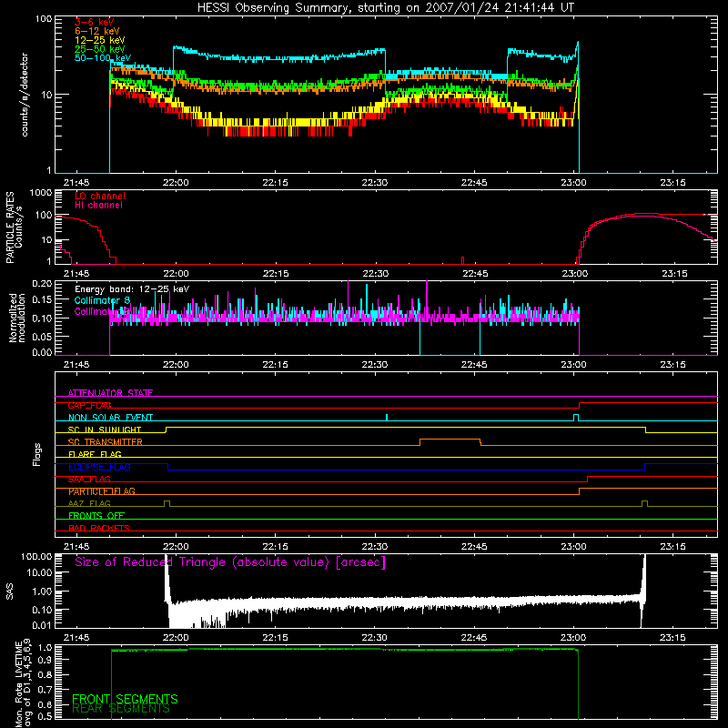The image size is (728, 728).
Task: Select the 25-50 keV legend label
Action: click(x=100, y=49)
